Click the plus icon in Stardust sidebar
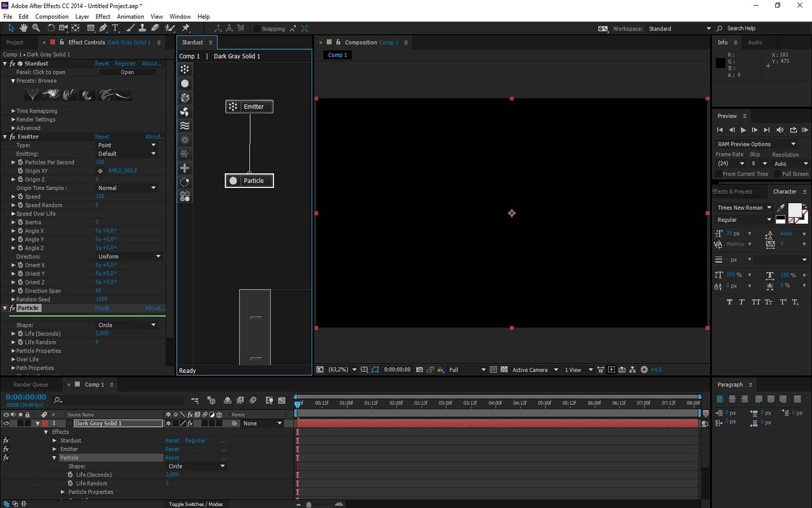 click(185, 168)
